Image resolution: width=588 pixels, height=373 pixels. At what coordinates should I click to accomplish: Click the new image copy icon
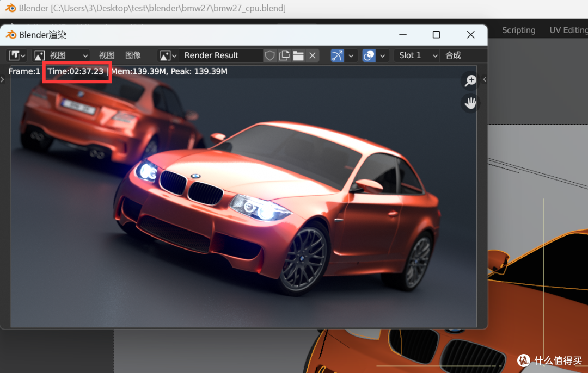click(x=284, y=55)
